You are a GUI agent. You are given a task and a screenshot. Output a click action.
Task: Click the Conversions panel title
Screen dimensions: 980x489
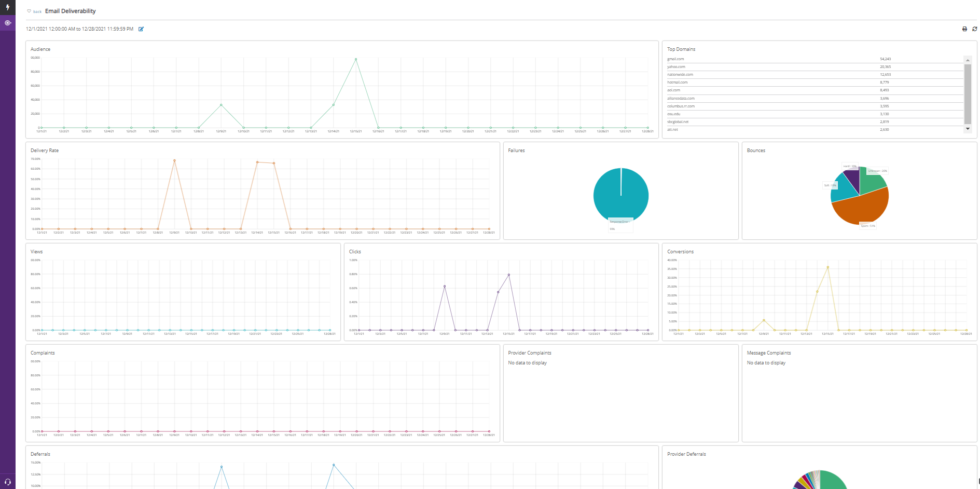point(680,252)
